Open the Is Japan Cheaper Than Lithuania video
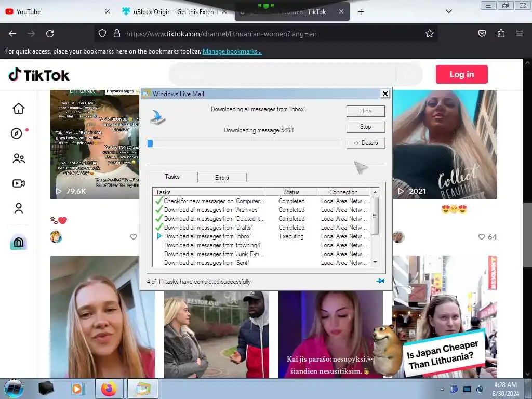This screenshot has width=532, height=399. pyautogui.click(x=445, y=317)
